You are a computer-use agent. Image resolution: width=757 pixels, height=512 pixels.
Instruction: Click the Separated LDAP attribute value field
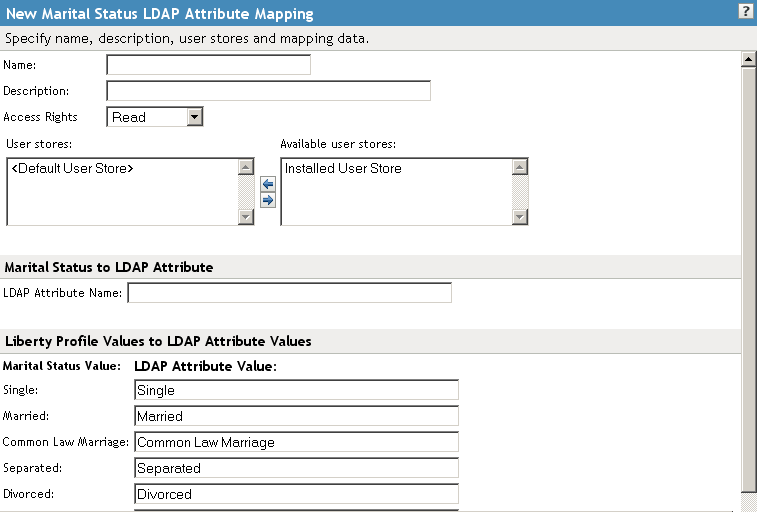pos(296,468)
